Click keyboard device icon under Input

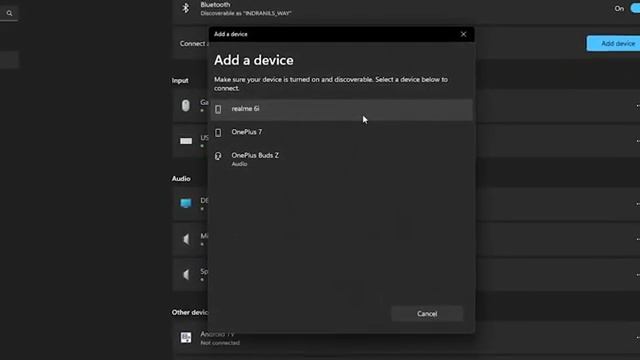(186, 141)
